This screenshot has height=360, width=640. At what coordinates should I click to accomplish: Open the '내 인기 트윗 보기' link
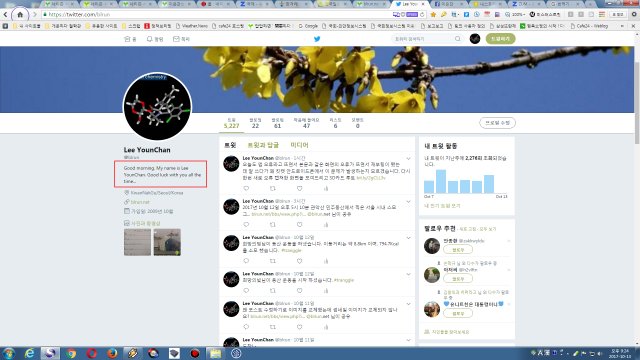tap(442, 206)
